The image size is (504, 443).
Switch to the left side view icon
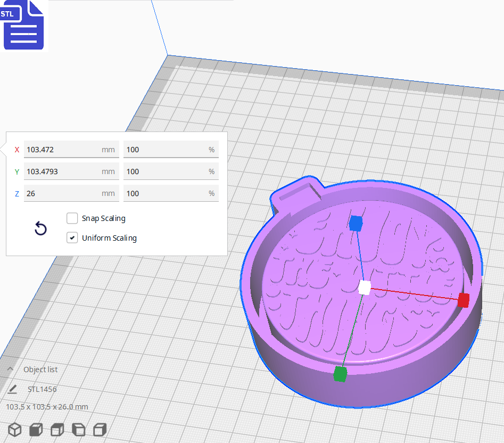pyautogui.click(x=78, y=430)
